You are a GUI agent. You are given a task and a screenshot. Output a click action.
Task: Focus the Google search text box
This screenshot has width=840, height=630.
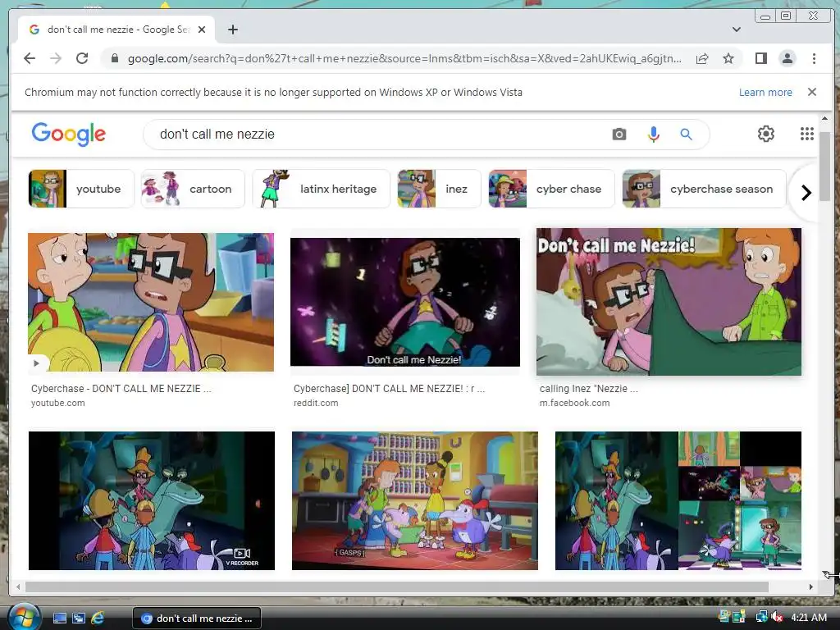pos(375,134)
